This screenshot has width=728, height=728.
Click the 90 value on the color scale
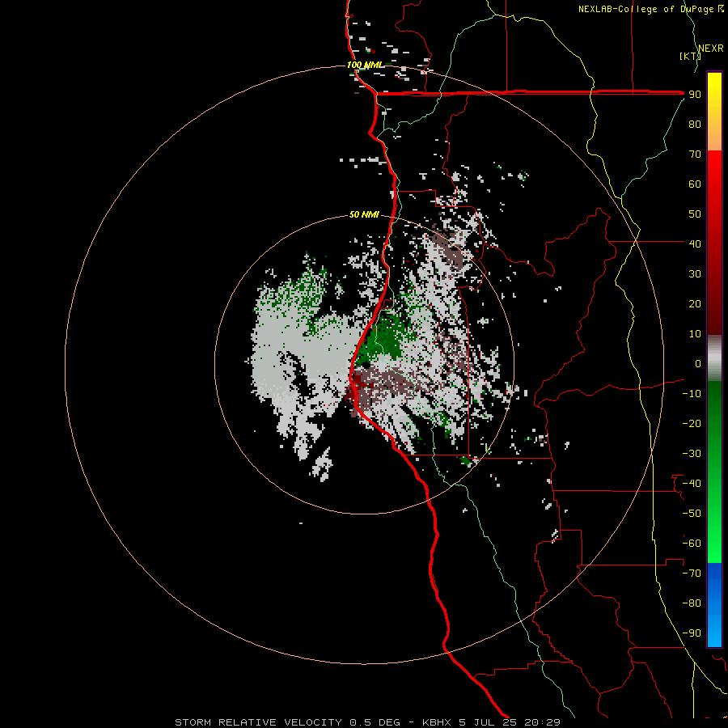pos(695,95)
